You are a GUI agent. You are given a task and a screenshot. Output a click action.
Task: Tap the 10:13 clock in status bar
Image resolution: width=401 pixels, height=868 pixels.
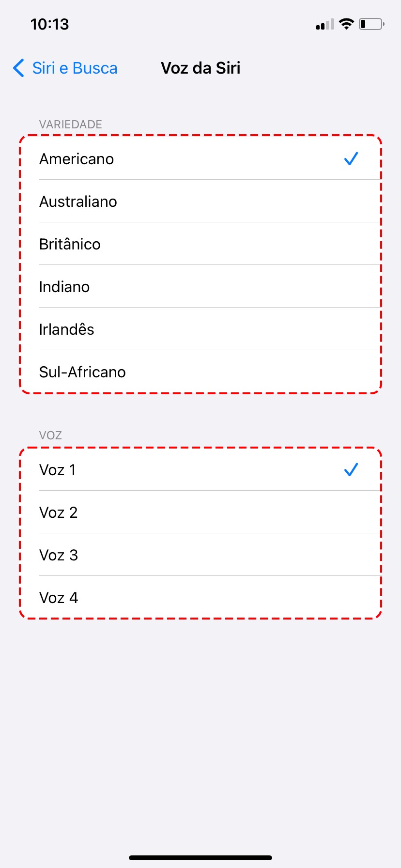point(49,24)
